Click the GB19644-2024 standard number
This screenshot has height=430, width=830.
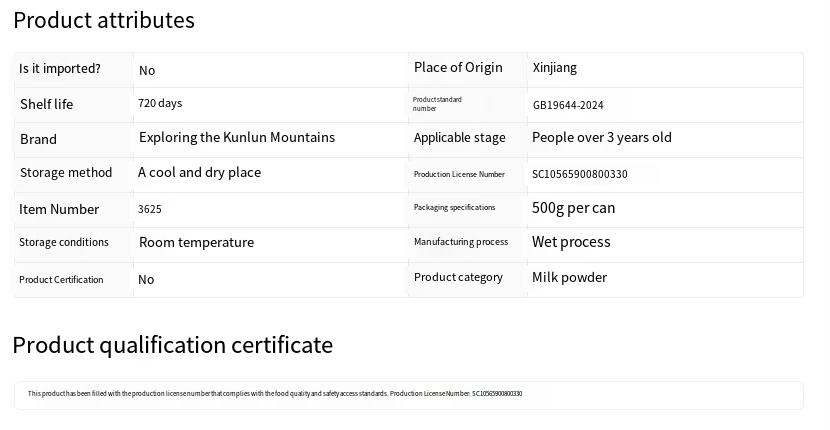click(567, 105)
